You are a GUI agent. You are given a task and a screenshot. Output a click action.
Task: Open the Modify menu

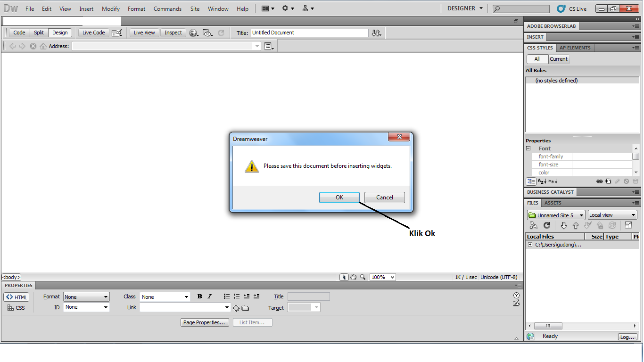coord(111,8)
